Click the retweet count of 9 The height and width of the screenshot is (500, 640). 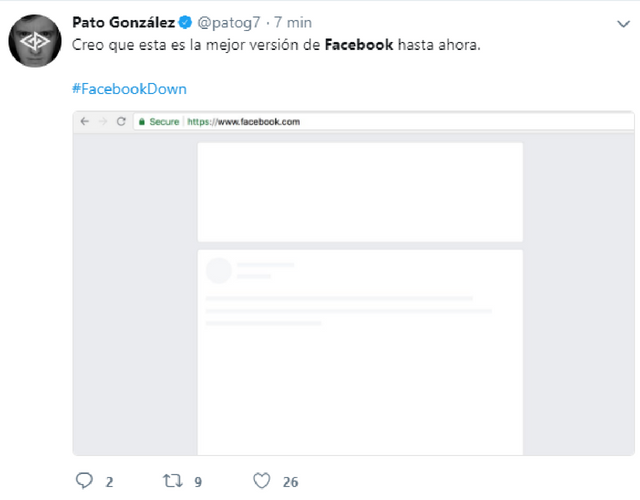click(198, 482)
